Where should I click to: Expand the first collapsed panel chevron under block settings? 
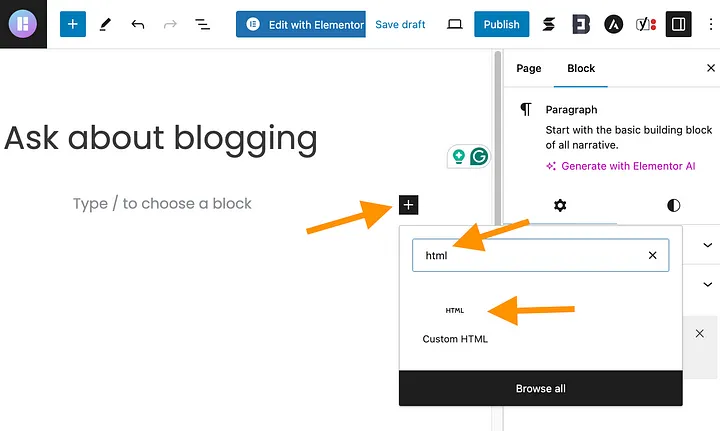click(708, 245)
